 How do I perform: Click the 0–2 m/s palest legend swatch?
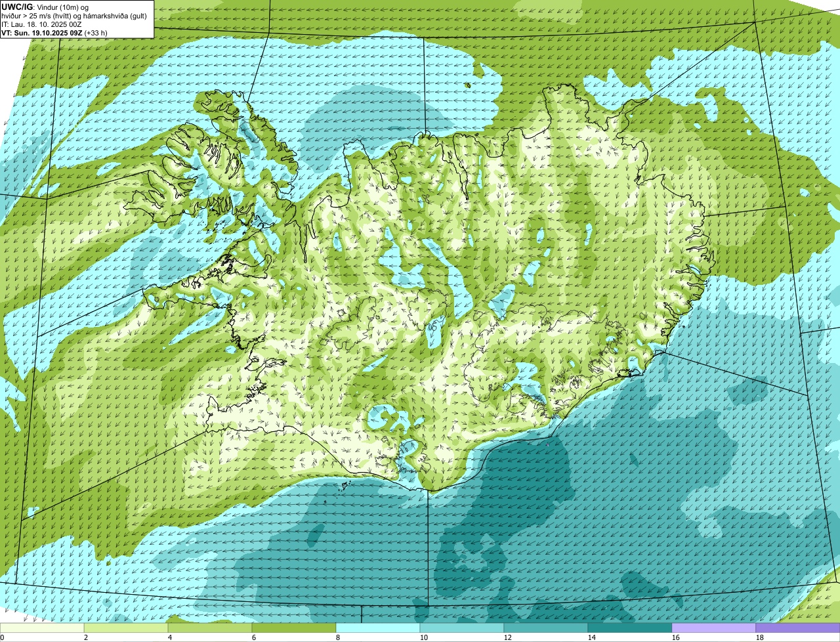click(42, 628)
